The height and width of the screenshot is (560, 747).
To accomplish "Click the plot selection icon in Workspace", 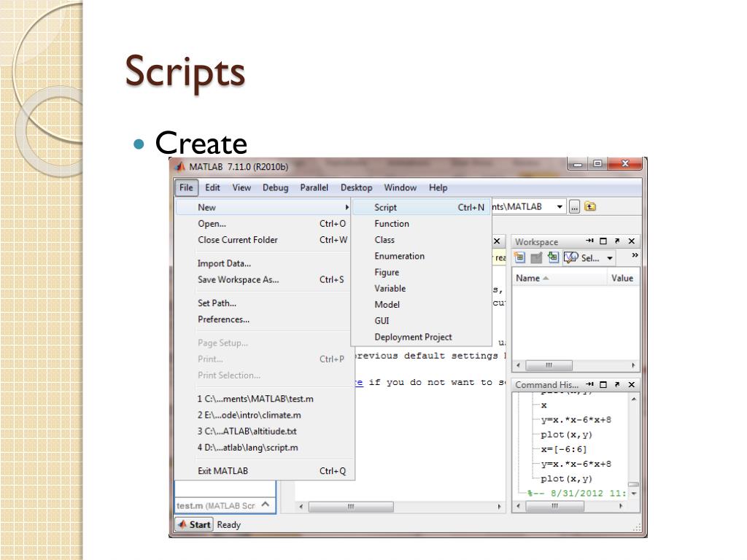I will tap(570, 257).
